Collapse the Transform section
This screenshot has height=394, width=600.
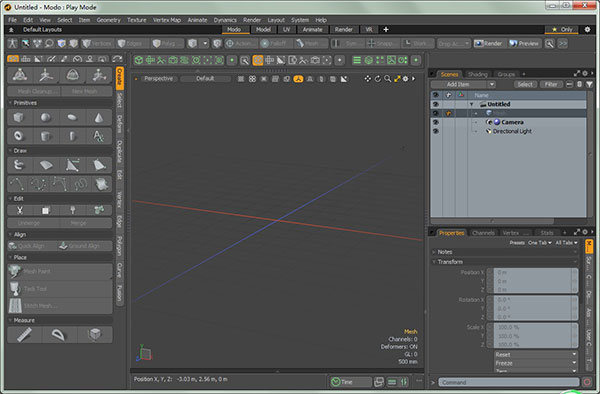(434, 262)
